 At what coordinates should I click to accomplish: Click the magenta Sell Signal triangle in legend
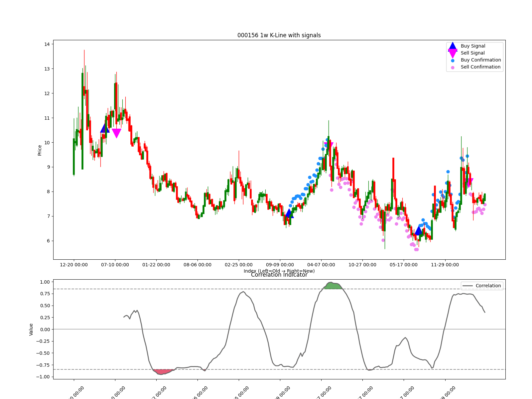click(453, 54)
